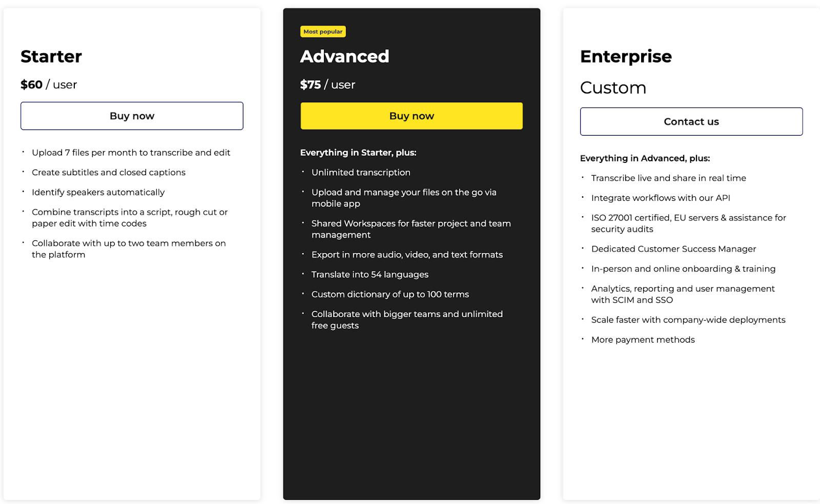
Task: Click the $75 / user price
Action: [x=327, y=85]
